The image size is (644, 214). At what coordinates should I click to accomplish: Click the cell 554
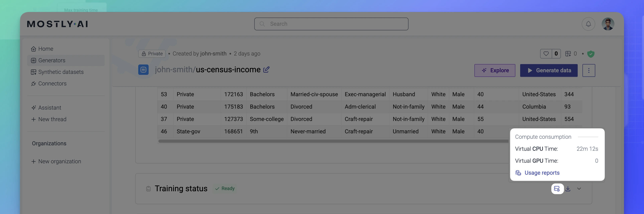pyautogui.click(x=571, y=119)
